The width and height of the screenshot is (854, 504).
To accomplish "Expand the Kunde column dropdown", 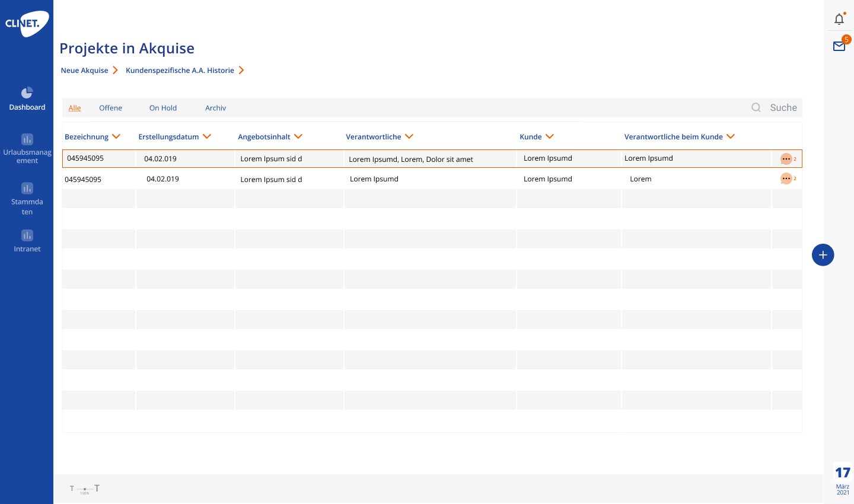I will [550, 136].
